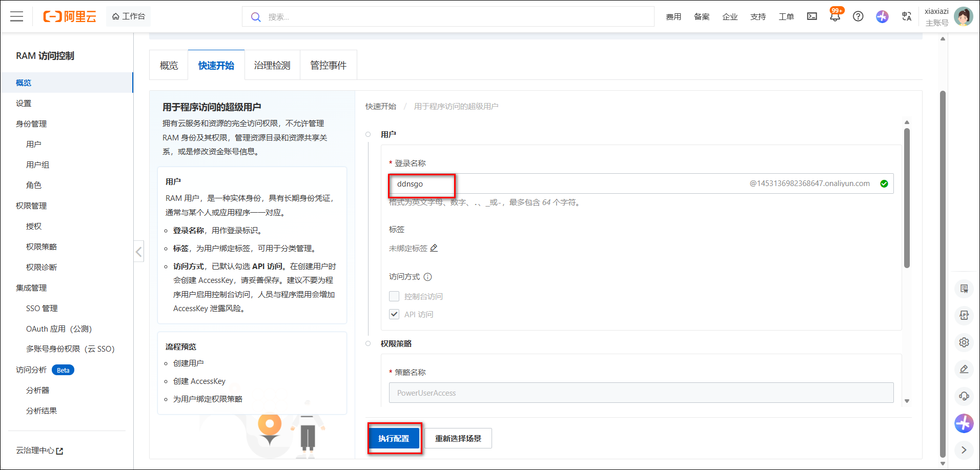Open the settings gear in right sidebar
Viewport: 980px width, 470px height.
click(x=964, y=342)
